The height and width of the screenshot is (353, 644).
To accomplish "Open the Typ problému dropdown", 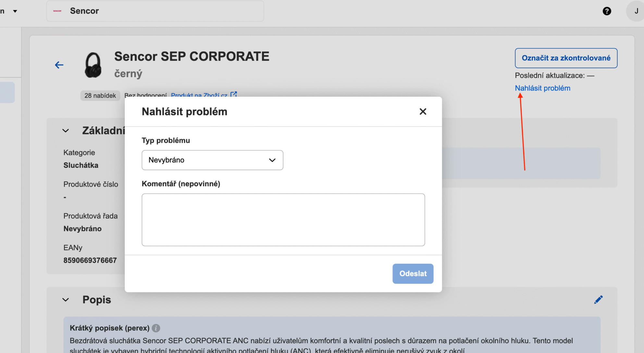I will coord(212,160).
